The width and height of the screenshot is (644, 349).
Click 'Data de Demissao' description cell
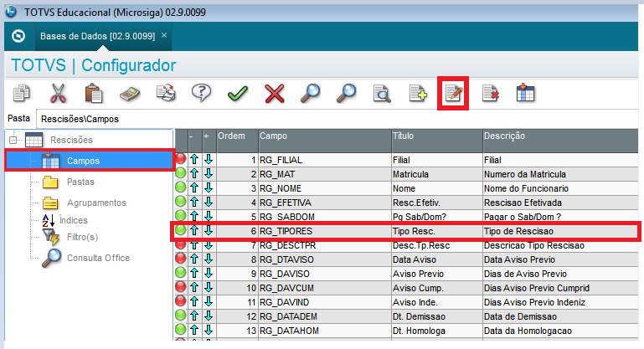pyautogui.click(x=560, y=316)
